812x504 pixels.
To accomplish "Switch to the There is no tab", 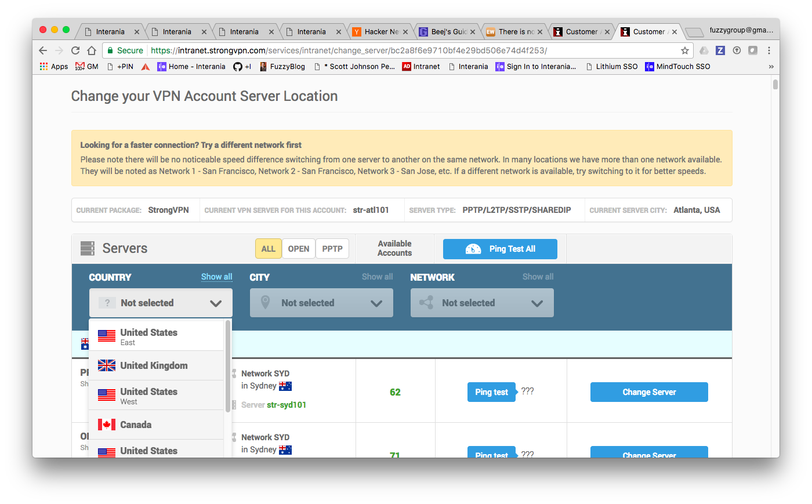I will pyautogui.click(x=514, y=32).
